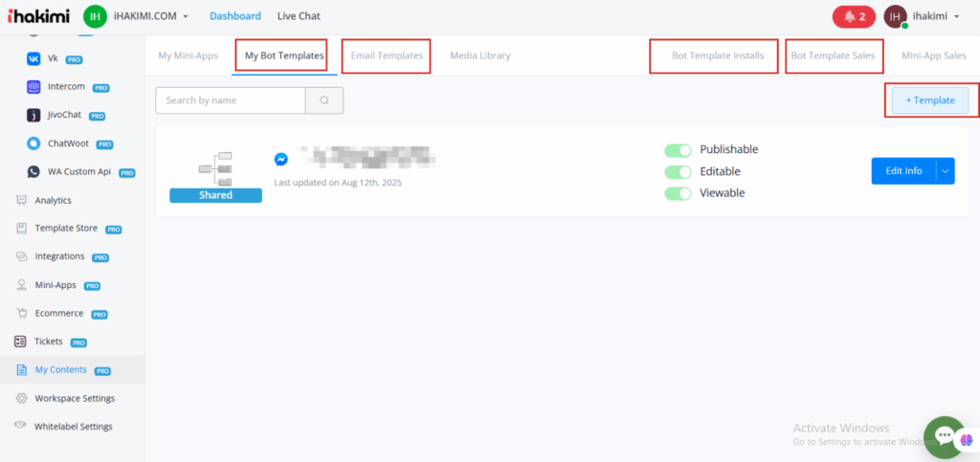Click the search magnifier icon
Screen dimensions: 980x462
pos(324,100)
